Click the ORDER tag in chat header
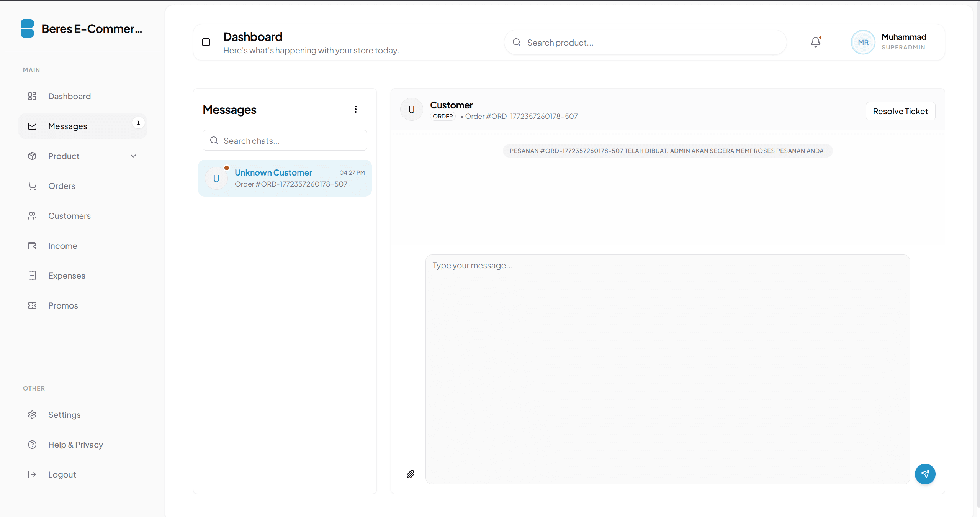 tap(443, 116)
